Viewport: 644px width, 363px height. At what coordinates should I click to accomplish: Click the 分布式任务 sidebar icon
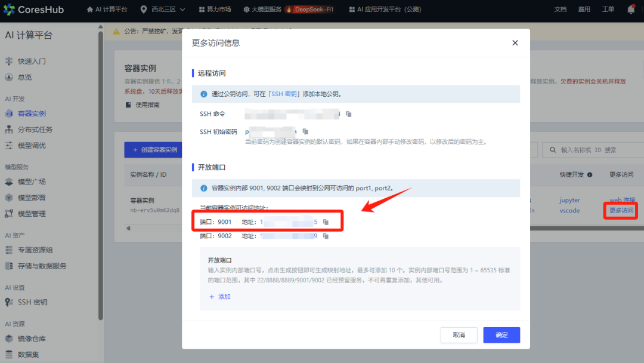coord(9,130)
